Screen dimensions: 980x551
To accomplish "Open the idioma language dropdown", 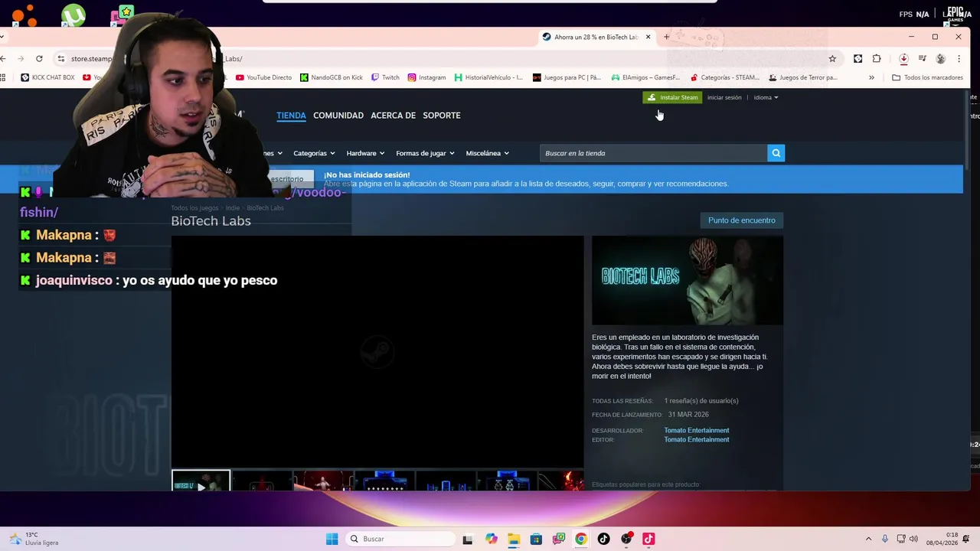I will click(766, 97).
